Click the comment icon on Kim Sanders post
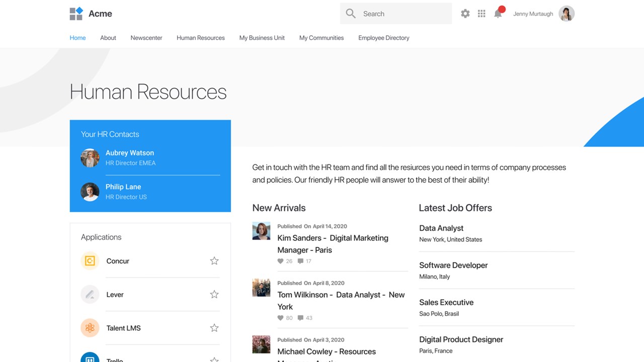 [300, 261]
